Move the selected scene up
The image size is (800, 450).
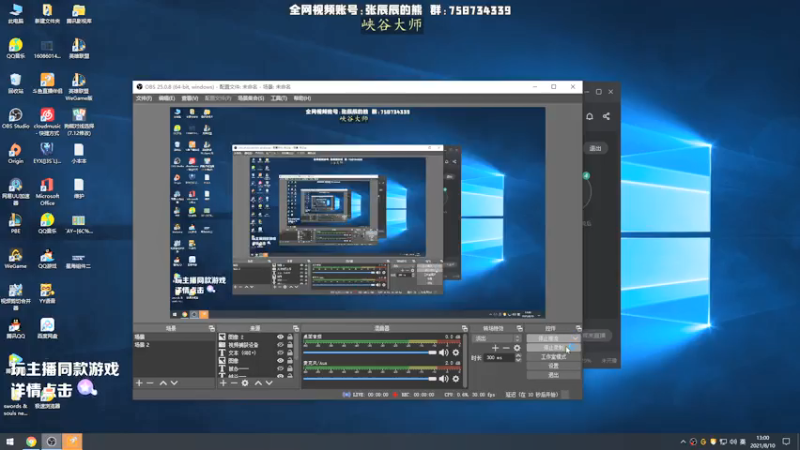pos(163,383)
